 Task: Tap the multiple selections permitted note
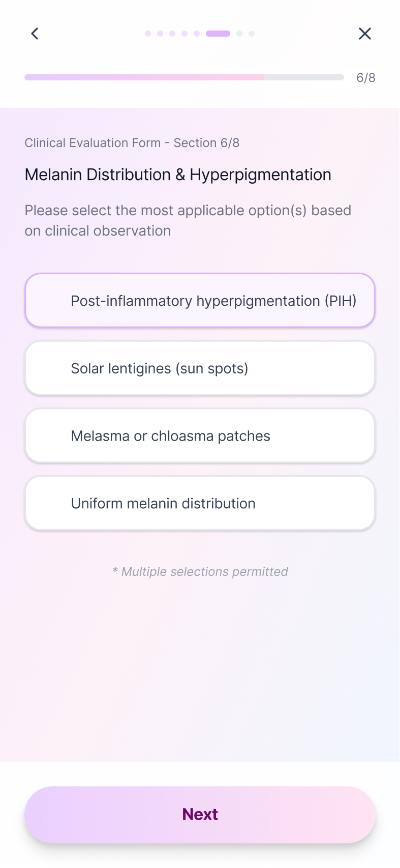200,571
